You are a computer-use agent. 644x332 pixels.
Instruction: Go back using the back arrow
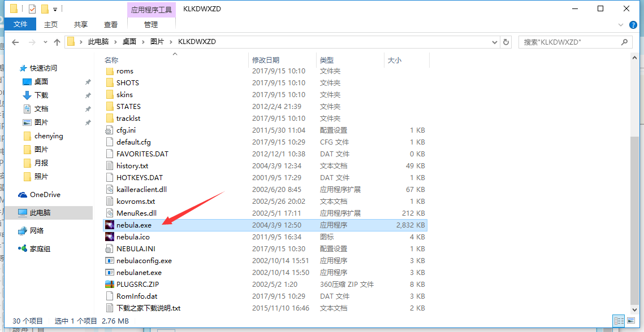coord(15,42)
